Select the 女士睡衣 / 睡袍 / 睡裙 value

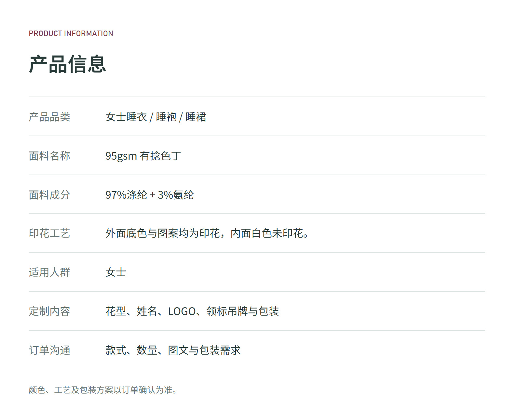[156, 117]
